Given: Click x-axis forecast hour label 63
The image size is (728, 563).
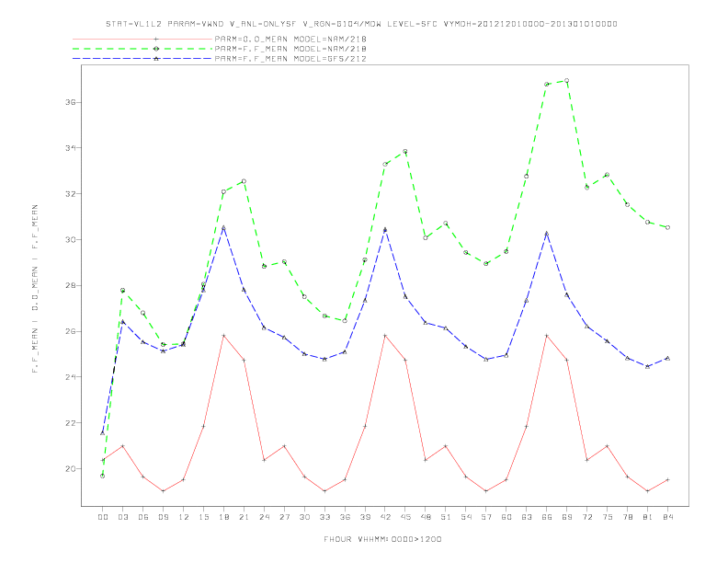Looking at the screenshot, I should 527,517.
